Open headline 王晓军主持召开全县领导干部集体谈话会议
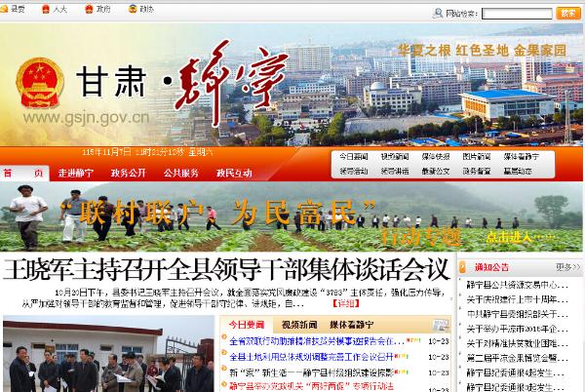This screenshot has height=392, width=585. (224, 268)
